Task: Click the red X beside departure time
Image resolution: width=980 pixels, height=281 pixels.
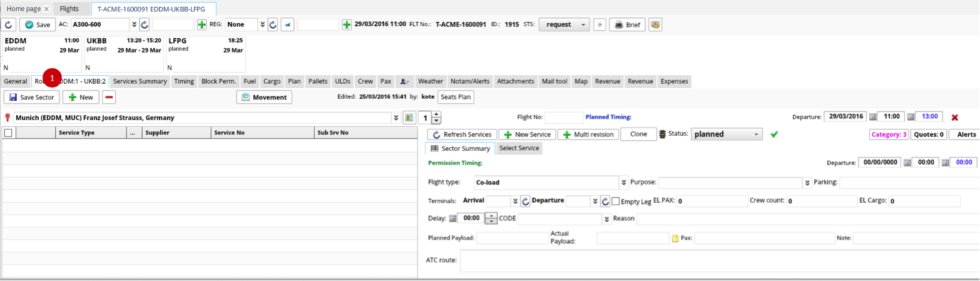Action: [954, 117]
